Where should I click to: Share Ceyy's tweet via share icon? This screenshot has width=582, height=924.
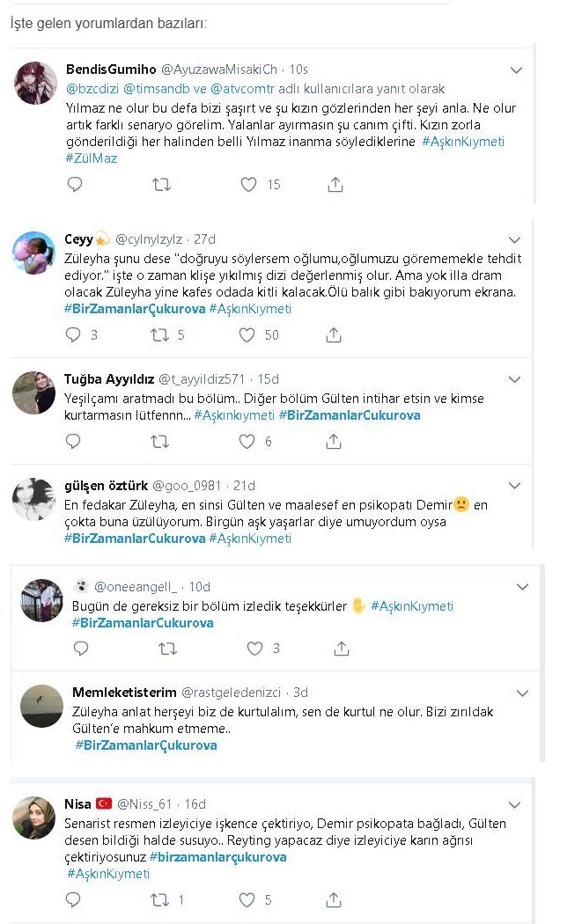click(334, 335)
